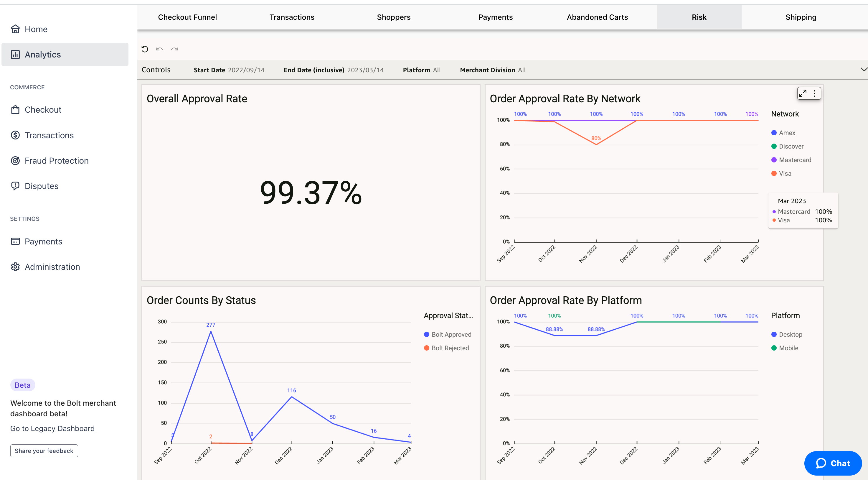Click the Checkout bag icon
The height and width of the screenshot is (480, 868).
click(15, 110)
